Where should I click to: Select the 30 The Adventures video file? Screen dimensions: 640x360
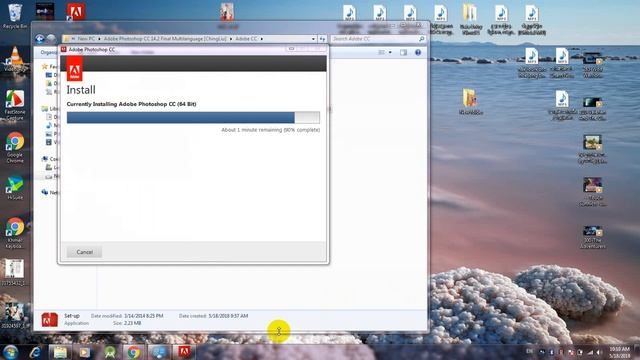[592, 237]
